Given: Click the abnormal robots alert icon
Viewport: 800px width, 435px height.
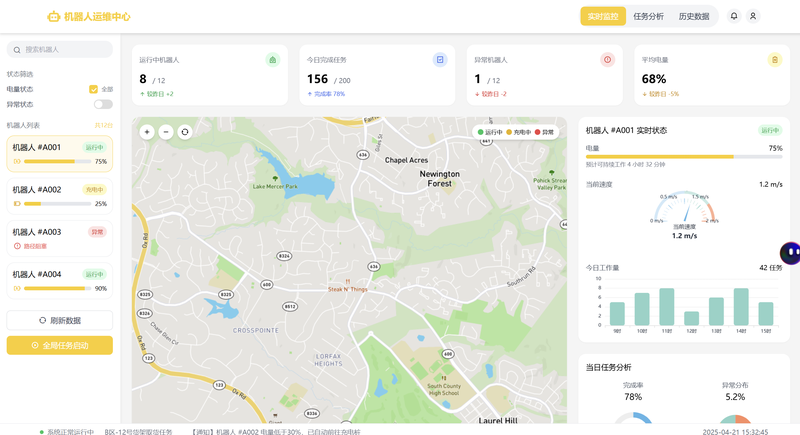Looking at the screenshot, I should click(x=607, y=60).
